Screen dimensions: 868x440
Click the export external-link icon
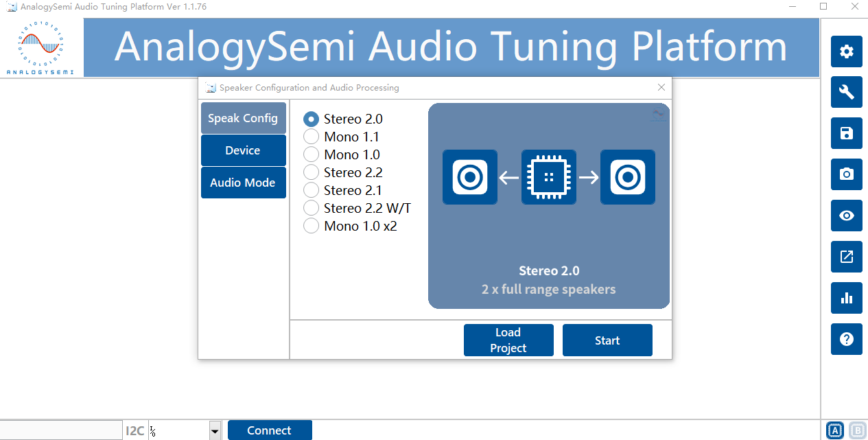[846, 257]
